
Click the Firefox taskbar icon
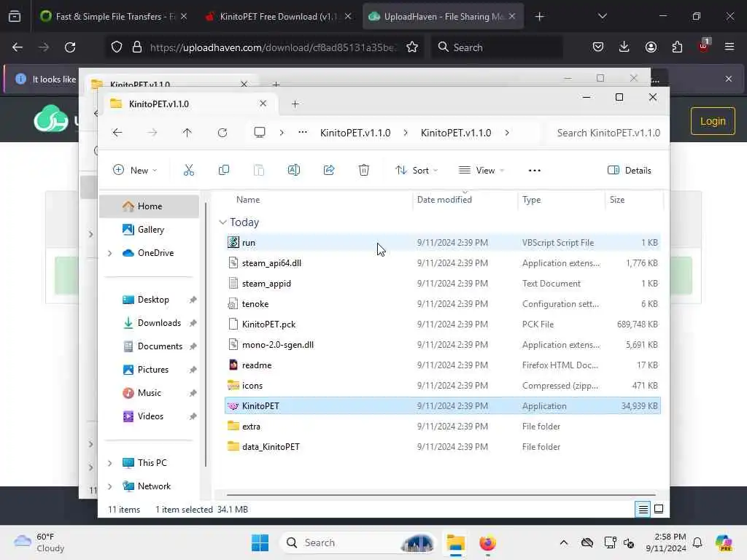click(487, 542)
